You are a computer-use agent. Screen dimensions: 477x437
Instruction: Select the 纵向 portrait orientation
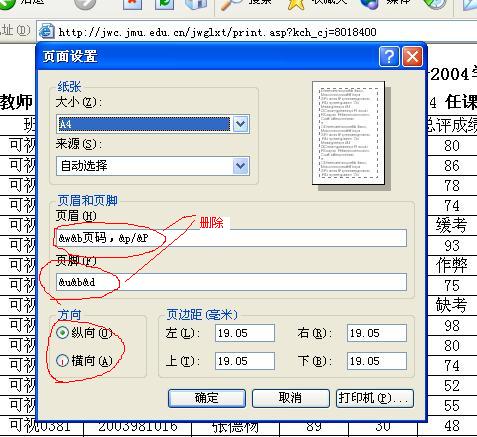pyautogui.click(x=62, y=333)
